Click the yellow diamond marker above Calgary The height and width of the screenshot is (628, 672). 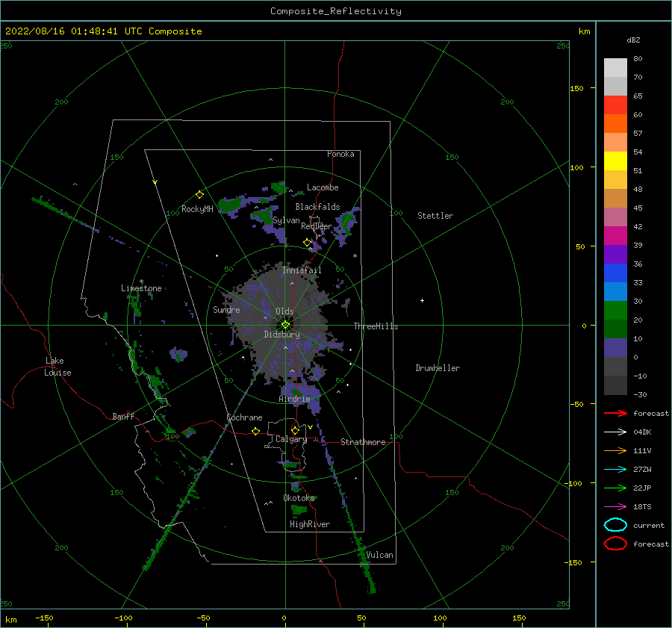[x=295, y=430]
